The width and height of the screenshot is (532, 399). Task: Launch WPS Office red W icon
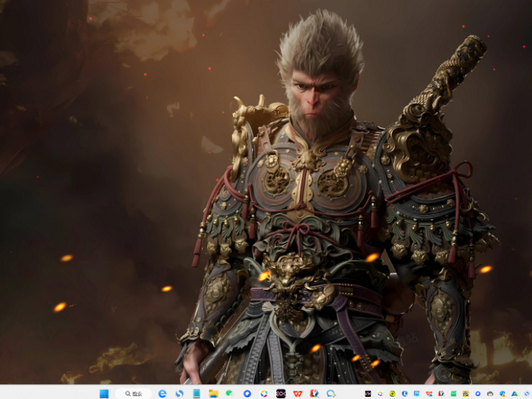pos(298,393)
